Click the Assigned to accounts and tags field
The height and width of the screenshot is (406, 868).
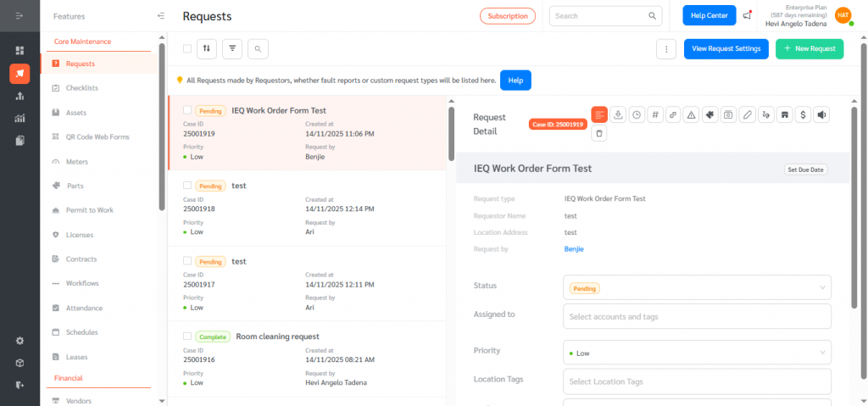coord(697,317)
